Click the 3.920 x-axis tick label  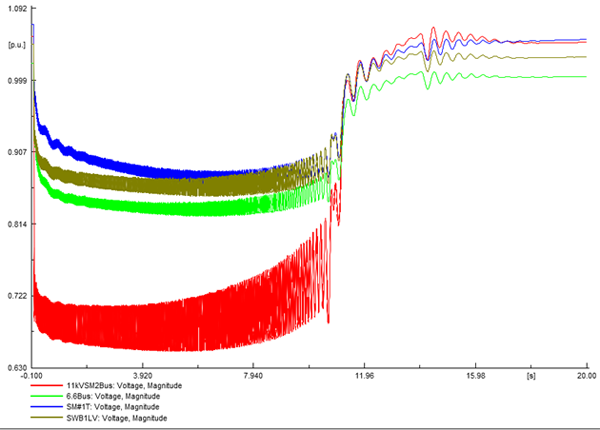[x=144, y=376]
